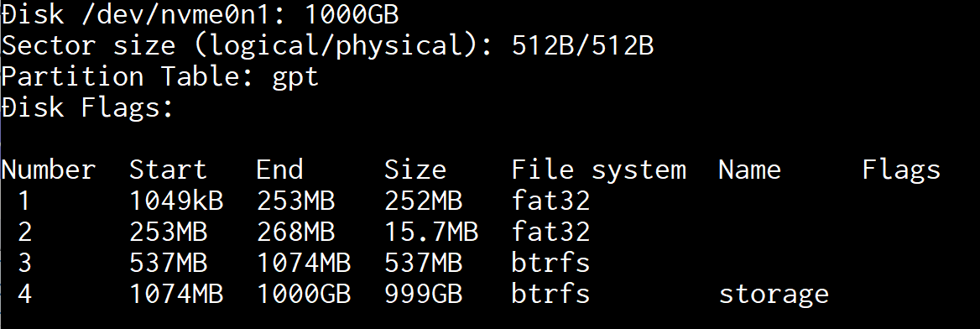Click the Sector size 512B/512B text
Image resolution: width=980 pixels, height=329 pixels.
click(x=327, y=46)
